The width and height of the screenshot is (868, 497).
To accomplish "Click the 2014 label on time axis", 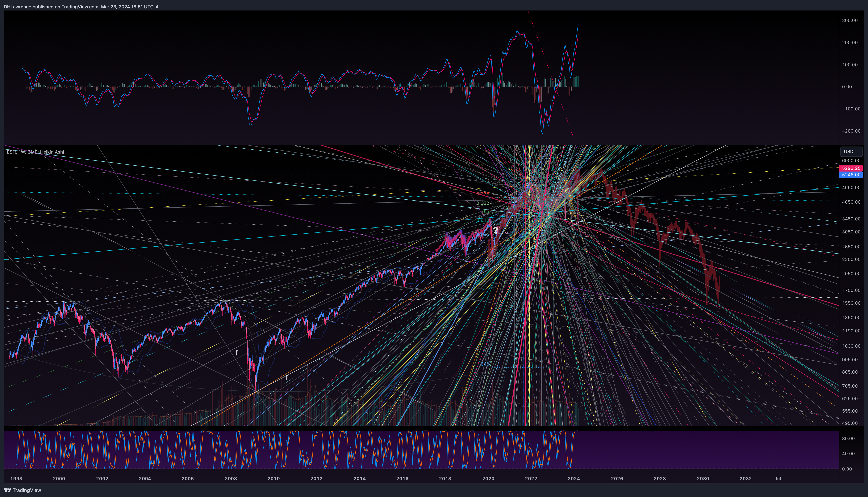I will 360,478.
